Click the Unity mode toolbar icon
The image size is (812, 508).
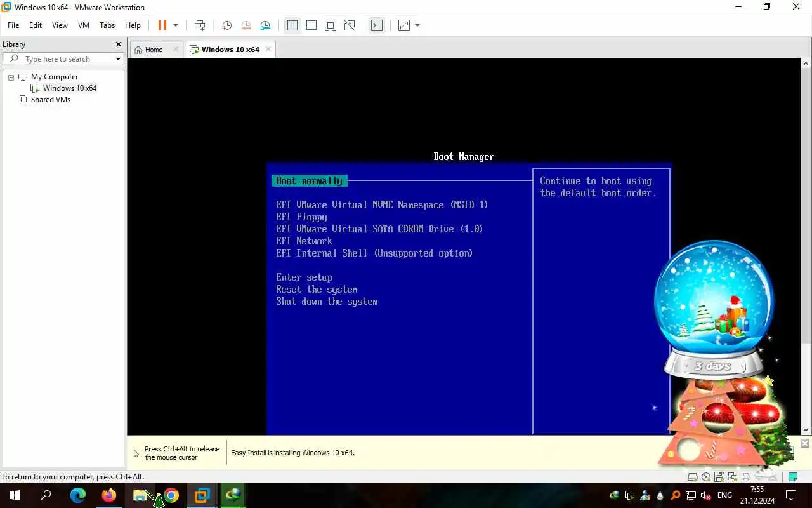tap(350, 25)
